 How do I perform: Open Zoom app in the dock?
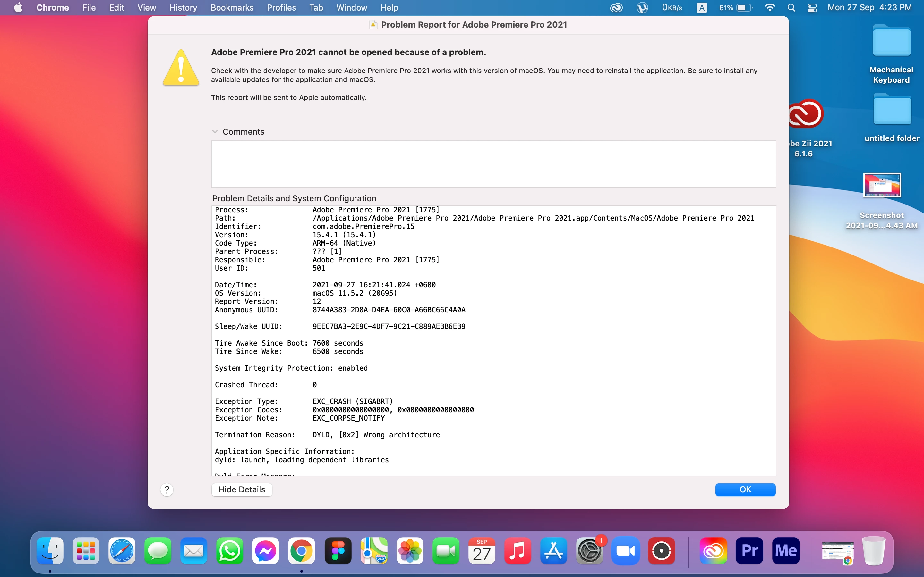click(x=625, y=551)
